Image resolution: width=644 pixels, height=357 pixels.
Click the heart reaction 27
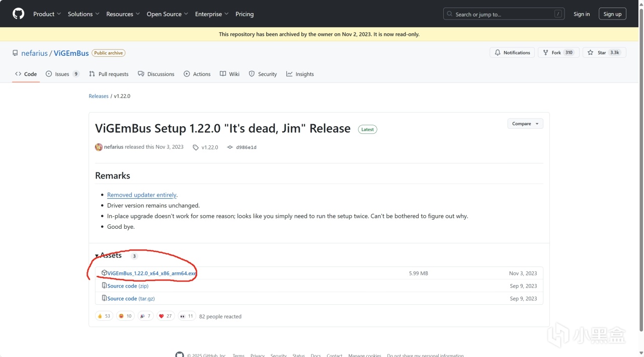click(166, 316)
